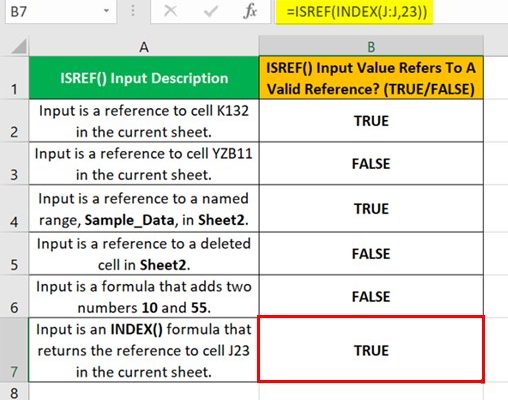Click the 'Valid Reference? (TRUE/FALSE)' header cell
The image size is (508, 400).
[x=371, y=78]
